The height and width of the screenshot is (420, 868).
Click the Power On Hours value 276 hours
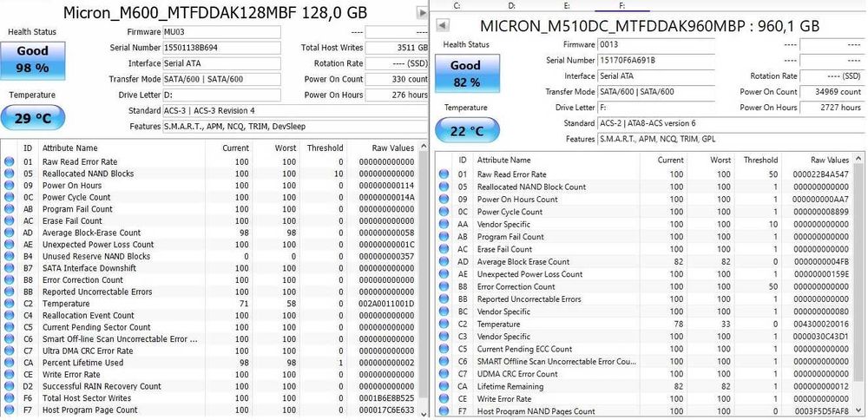pyautogui.click(x=397, y=95)
